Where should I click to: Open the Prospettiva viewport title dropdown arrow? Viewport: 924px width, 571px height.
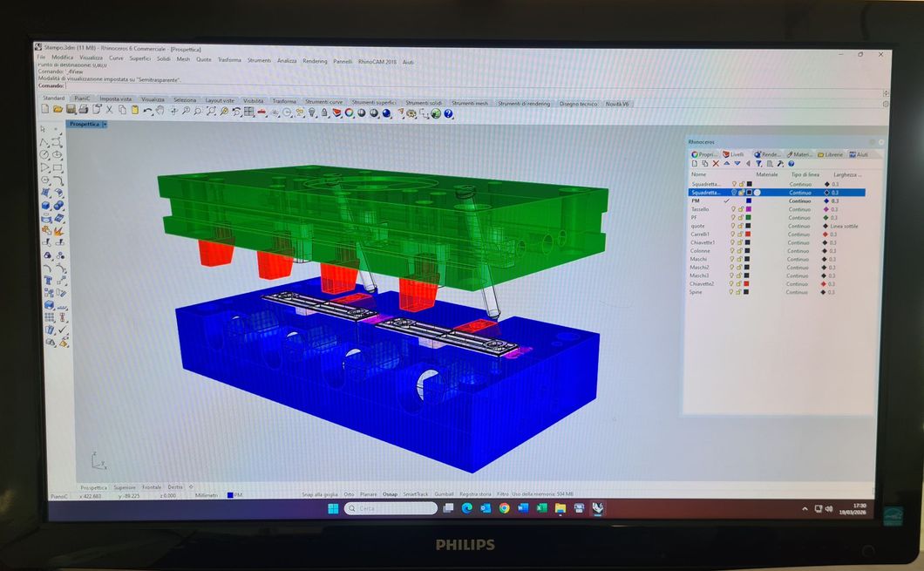(105, 125)
